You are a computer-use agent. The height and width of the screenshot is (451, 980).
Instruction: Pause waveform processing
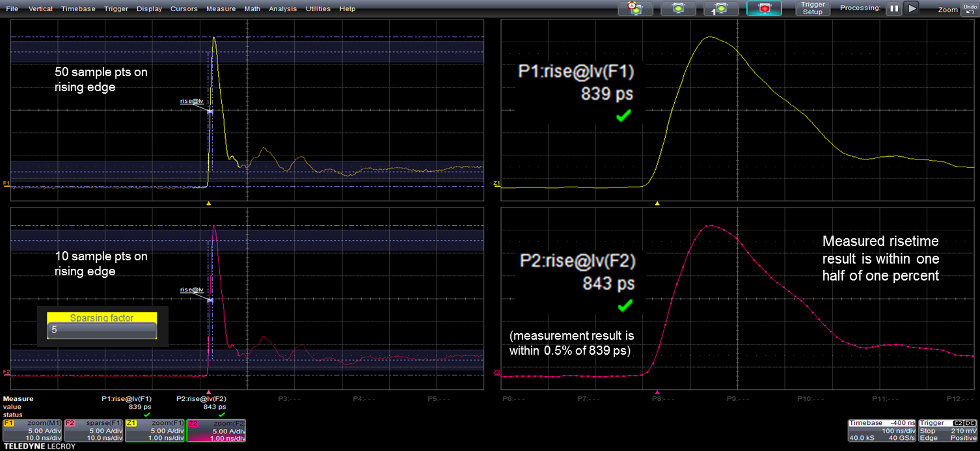893,8
